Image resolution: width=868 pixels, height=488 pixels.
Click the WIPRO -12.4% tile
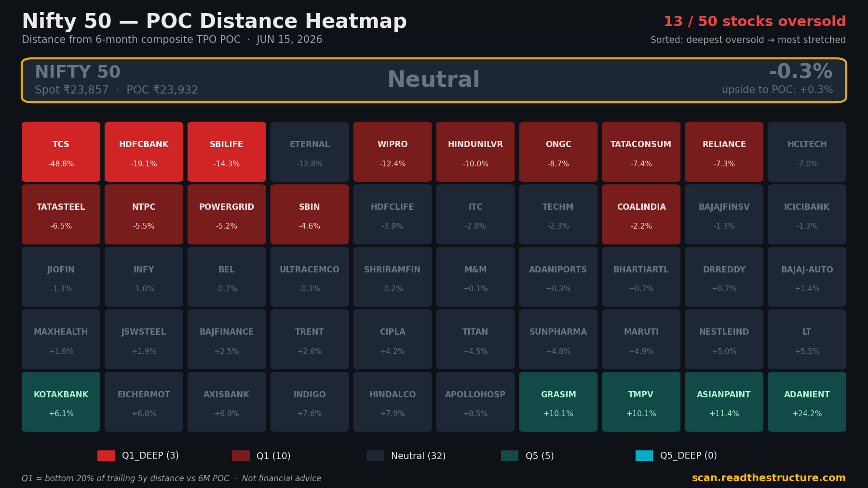click(x=393, y=152)
